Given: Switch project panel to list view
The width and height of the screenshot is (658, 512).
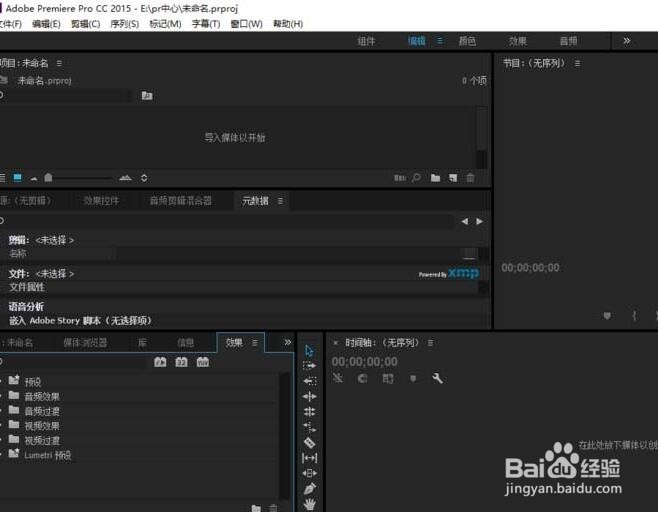Looking at the screenshot, I should (2, 178).
